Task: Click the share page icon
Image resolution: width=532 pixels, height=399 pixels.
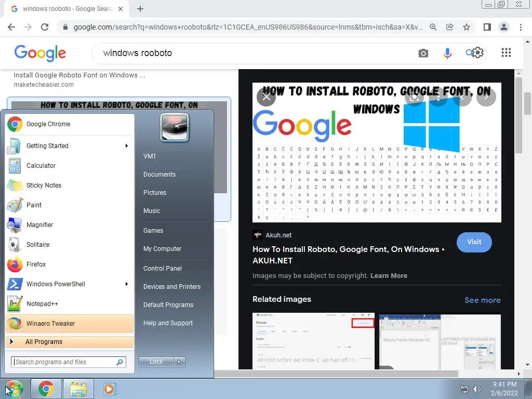Action: 449,27
